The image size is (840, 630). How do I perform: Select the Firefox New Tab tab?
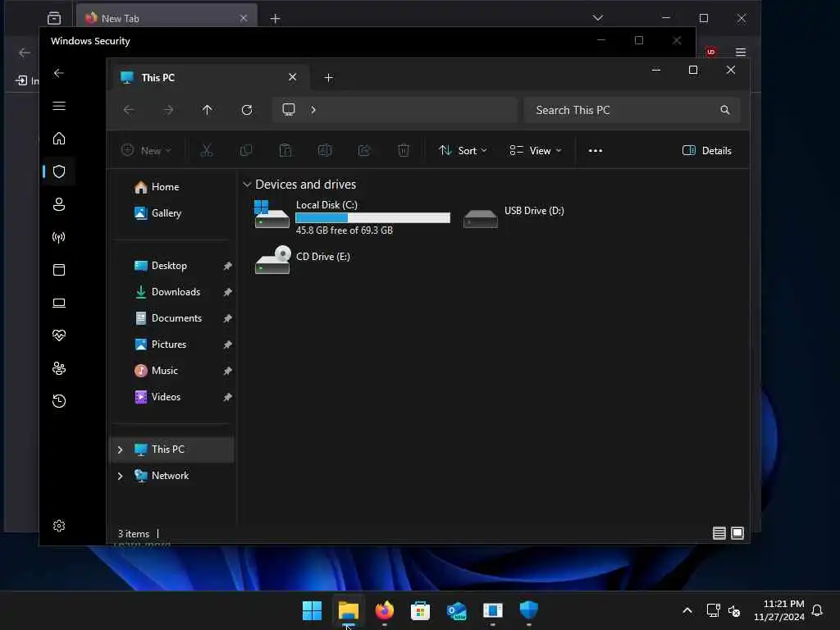coord(166,18)
